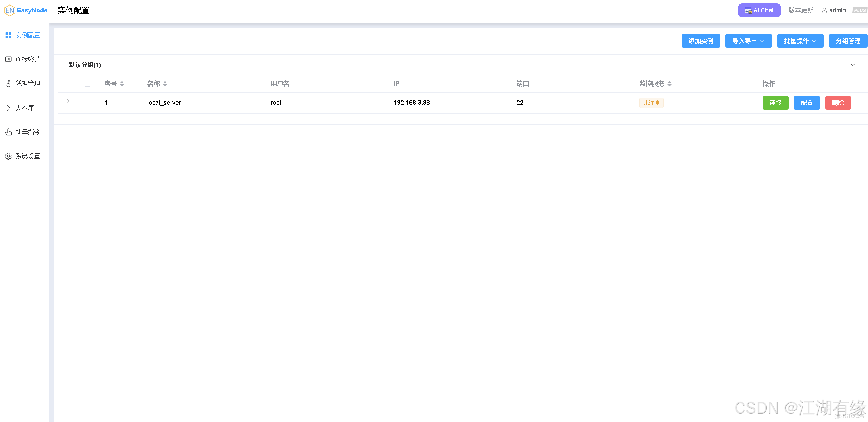Collapse the 默认分组 group chevron
868x422 pixels.
pyautogui.click(x=852, y=65)
